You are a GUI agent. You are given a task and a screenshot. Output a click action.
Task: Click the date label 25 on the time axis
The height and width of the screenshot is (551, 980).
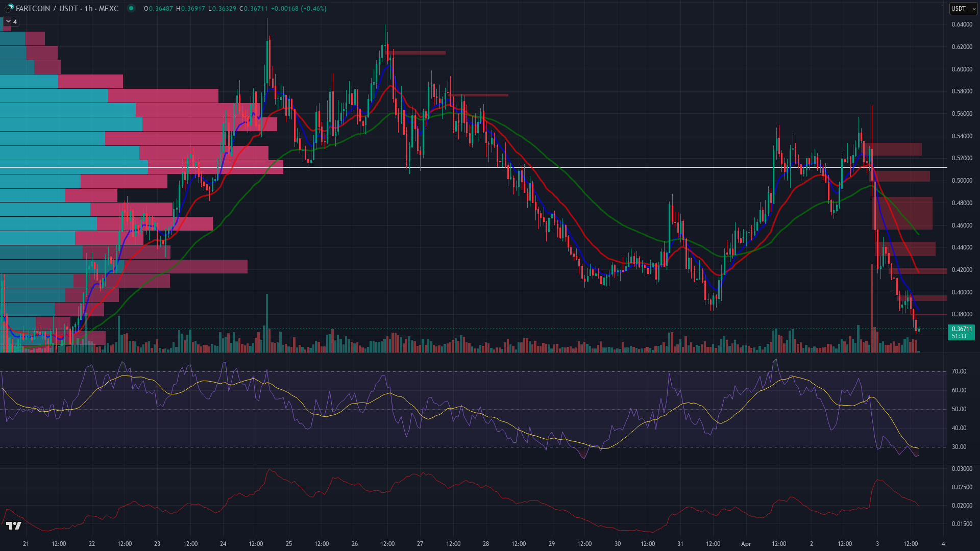[x=289, y=544]
